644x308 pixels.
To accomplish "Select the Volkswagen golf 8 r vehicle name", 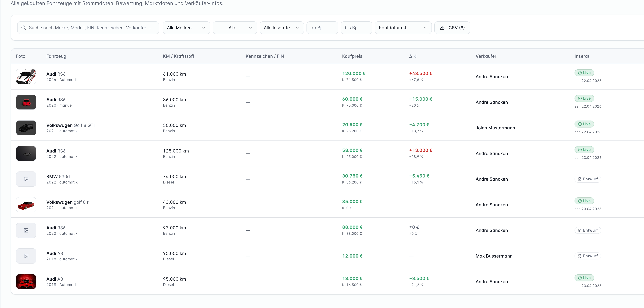I will [x=68, y=202].
